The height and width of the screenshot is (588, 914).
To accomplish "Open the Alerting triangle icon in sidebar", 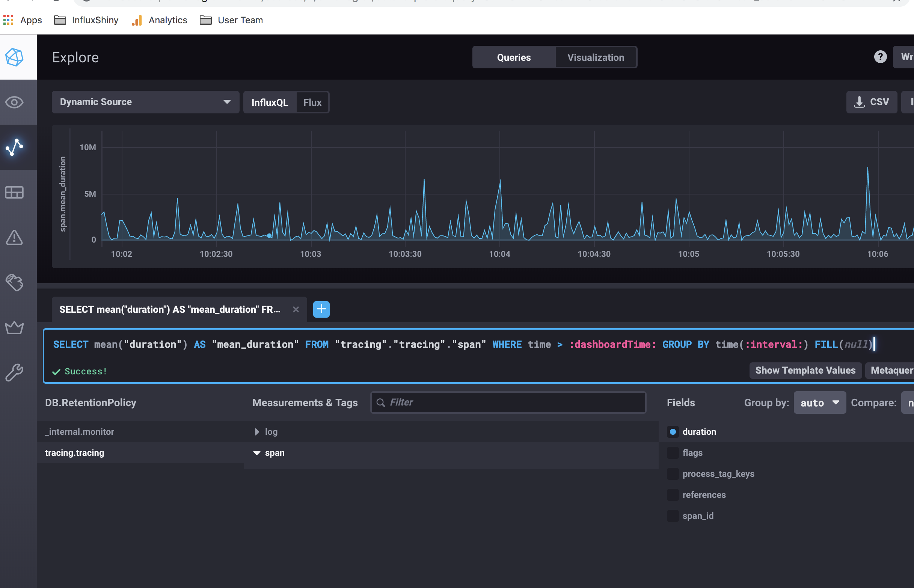I will pos(15,238).
